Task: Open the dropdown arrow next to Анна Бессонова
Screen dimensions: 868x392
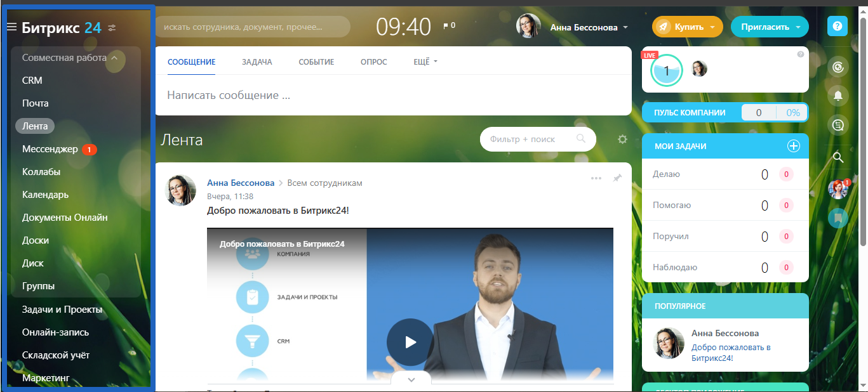Action: (x=625, y=27)
